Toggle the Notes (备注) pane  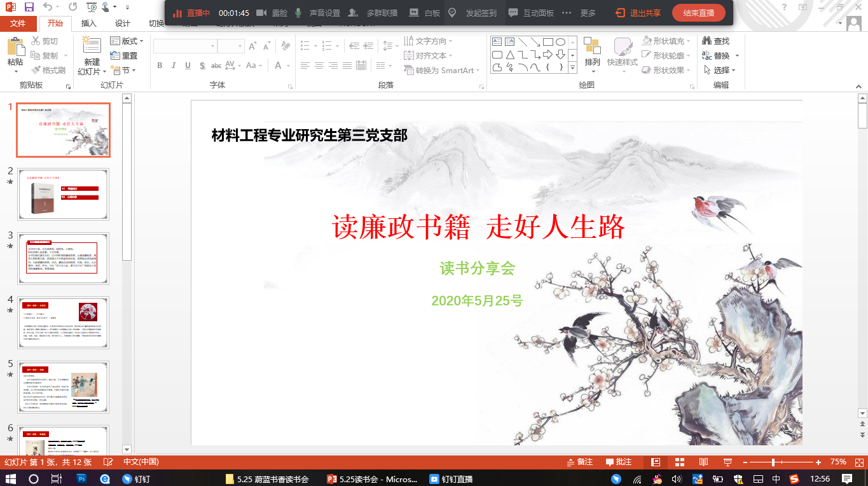[579, 462]
